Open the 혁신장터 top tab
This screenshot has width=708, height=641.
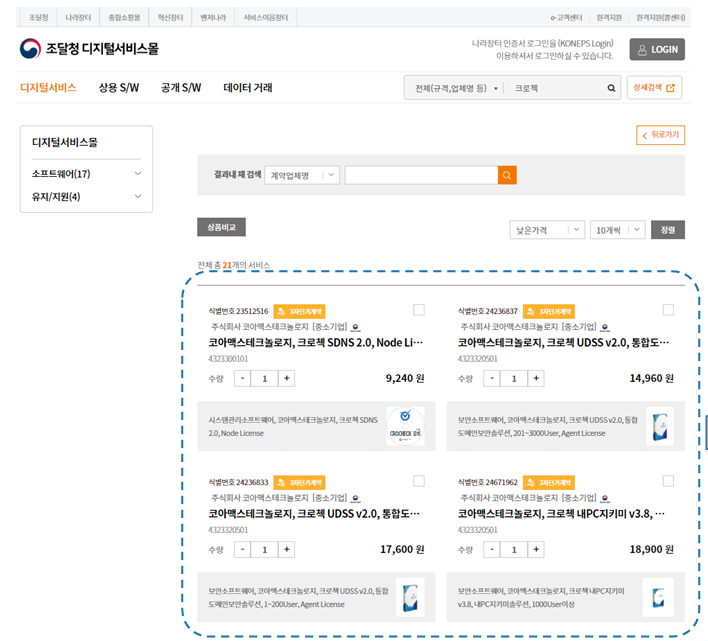pyautogui.click(x=170, y=17)
